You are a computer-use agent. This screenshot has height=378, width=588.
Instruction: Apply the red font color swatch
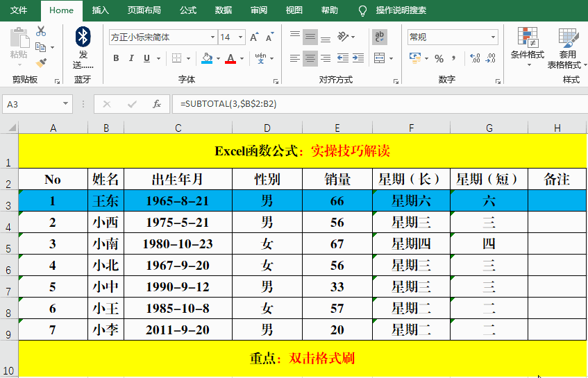[x=229, y=59]
